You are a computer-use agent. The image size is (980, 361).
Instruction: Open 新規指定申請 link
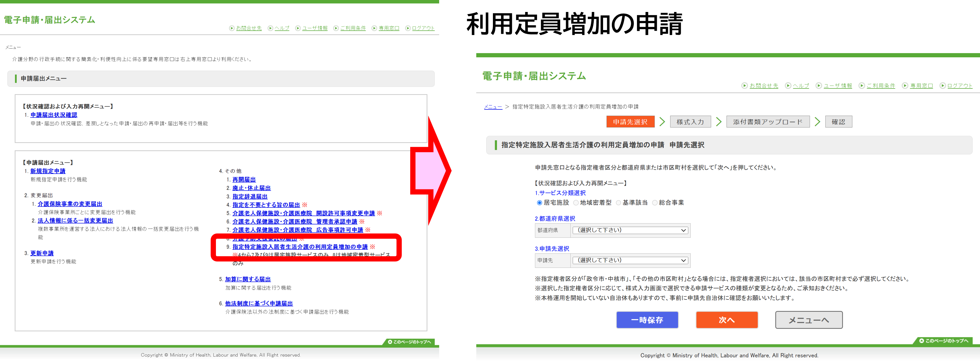coord(48,171)
